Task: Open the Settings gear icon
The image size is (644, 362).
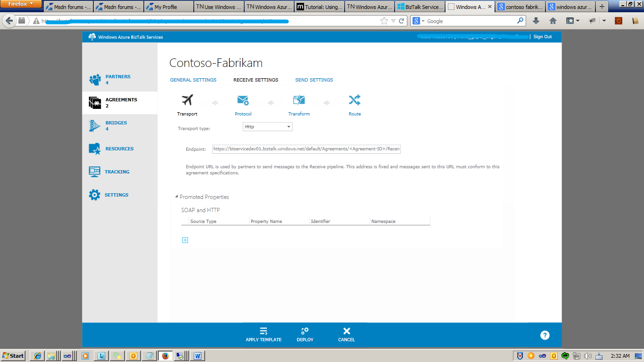Action: (x=95, y=195)
